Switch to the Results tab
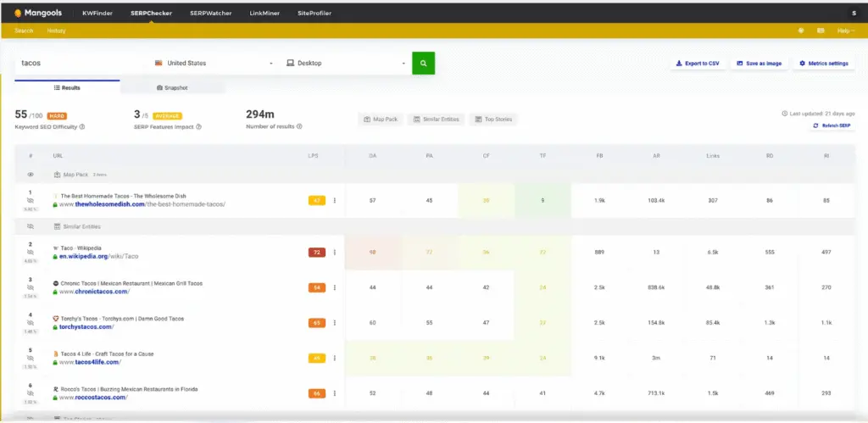868x423 pixels. [x=67, y=87]
